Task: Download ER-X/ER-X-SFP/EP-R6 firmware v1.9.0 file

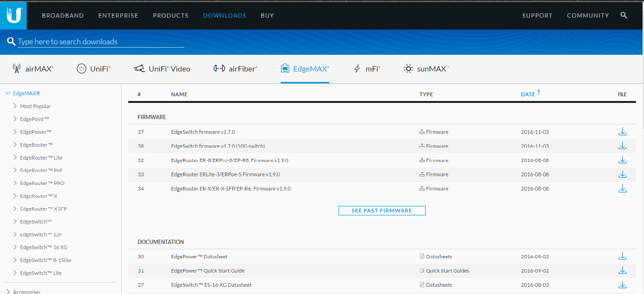Action: pos(622,189)
